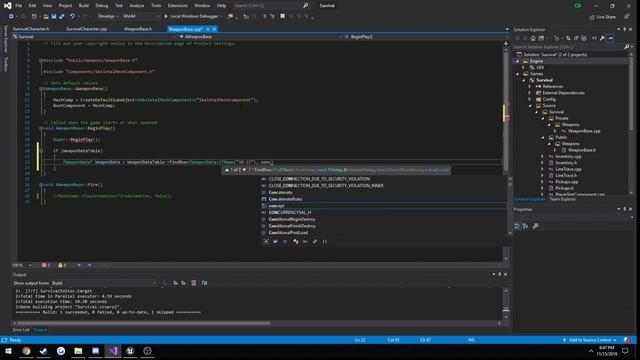
Task: Switch to the Error List tab
Action: click(21, 330)
